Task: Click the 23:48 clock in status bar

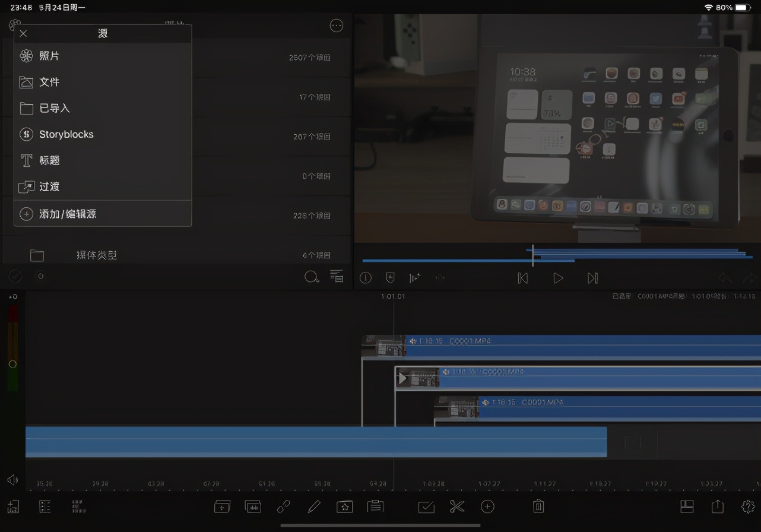Action: [x=21, y=7]
